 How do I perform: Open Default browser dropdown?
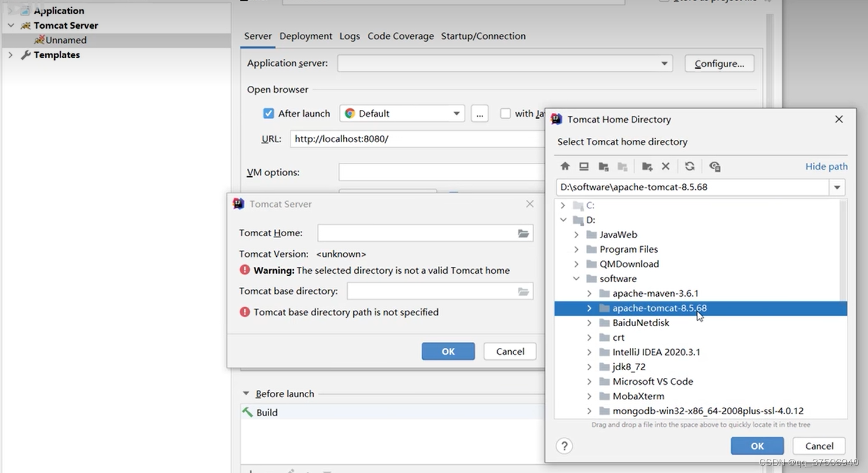(456, 113)
